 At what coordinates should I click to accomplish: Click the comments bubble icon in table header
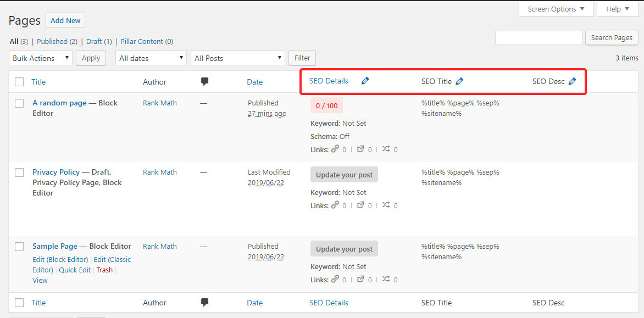point(204,82)
